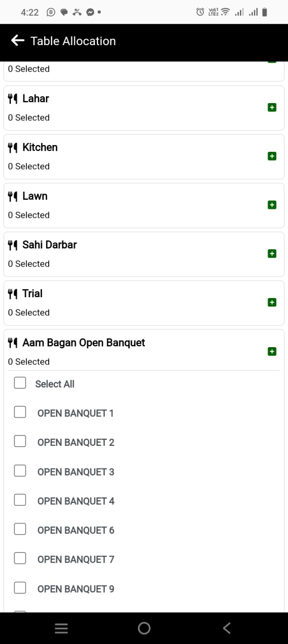Tap the OPEN BANQUET 6 label
This screenshot has width=288, height=644.
tap(76, 530)
